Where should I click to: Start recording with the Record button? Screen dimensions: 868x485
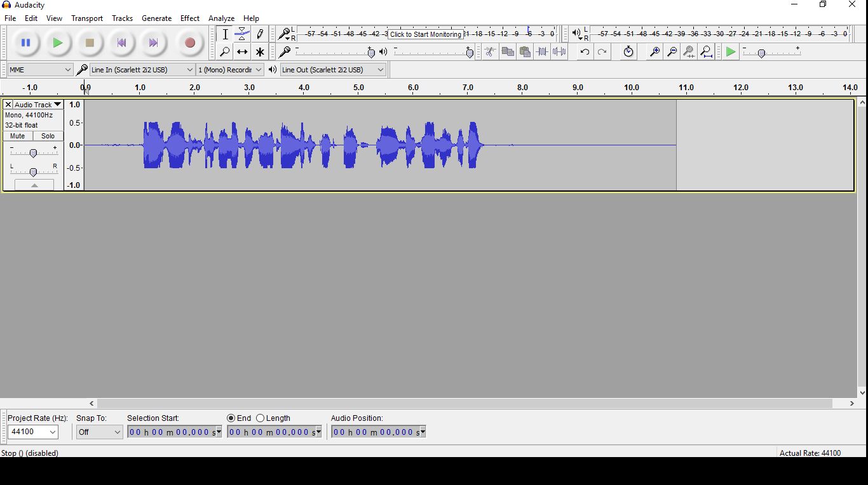point(189,43)
